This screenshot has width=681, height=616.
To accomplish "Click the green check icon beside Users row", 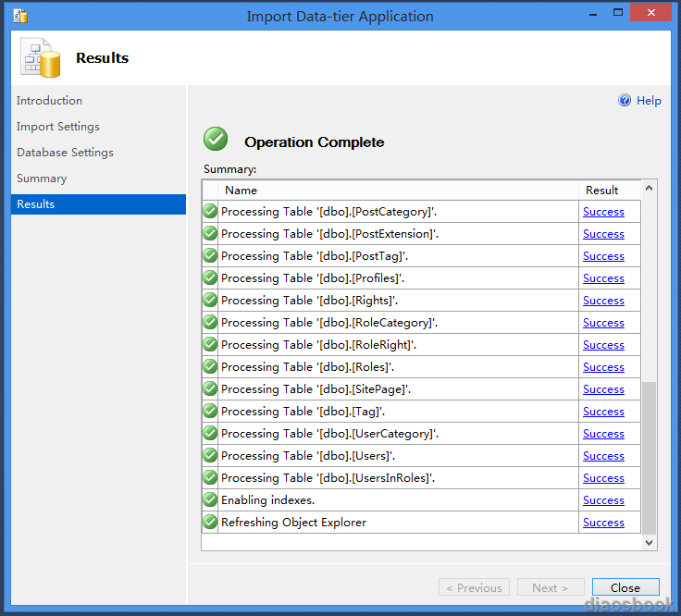I will (210, 455).
